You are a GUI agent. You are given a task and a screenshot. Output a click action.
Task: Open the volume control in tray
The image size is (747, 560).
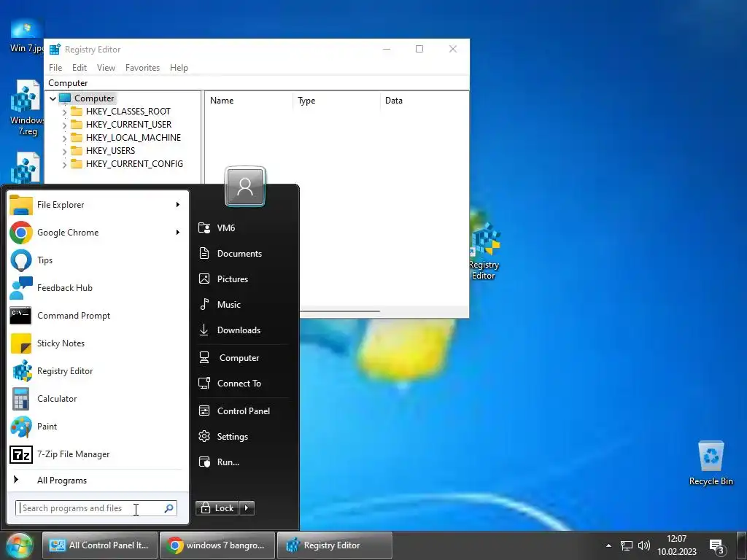pos(644,545)
